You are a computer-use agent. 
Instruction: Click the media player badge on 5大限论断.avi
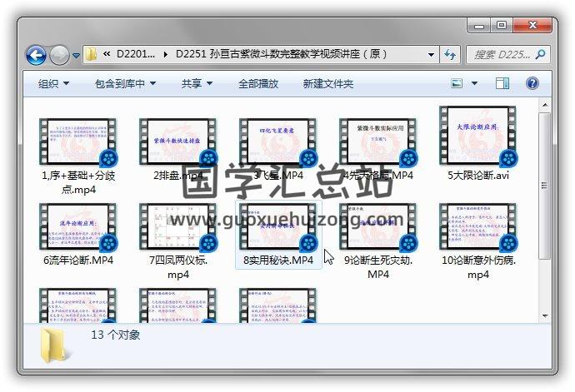pos(508,158)
